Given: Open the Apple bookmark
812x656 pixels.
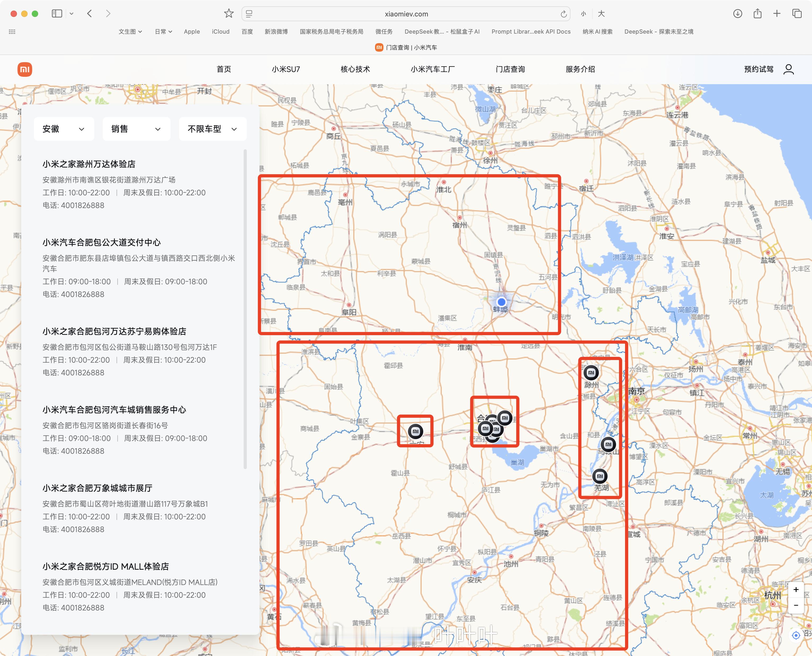Looking at the screenshot, I should [192, 32].
